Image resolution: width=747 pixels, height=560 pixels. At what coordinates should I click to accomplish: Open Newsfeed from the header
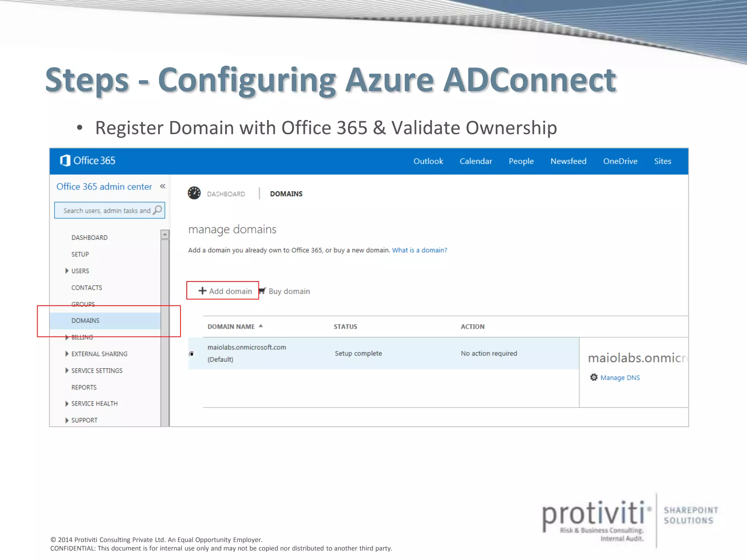pyautogui.click(x=568, y=161)
